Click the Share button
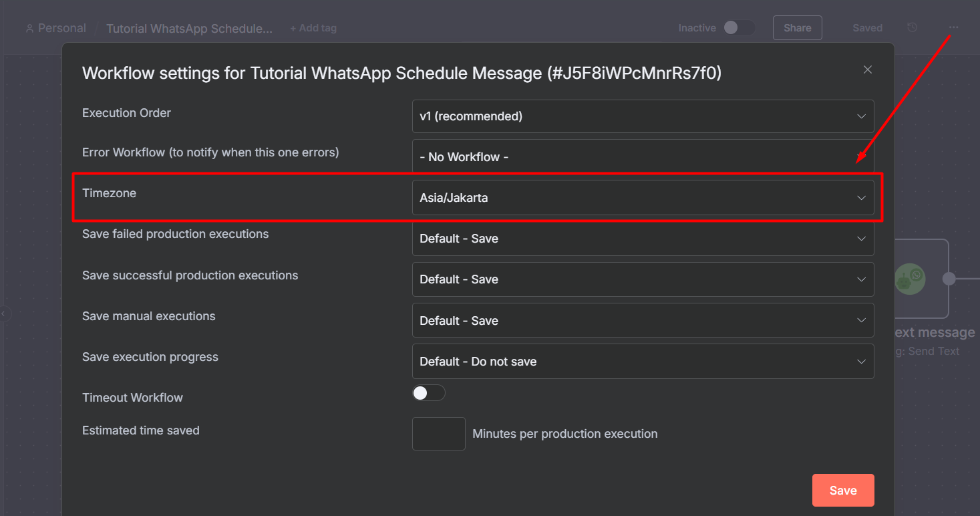Image resolution: width=980 pixels, height=516 pixels. 797,28
